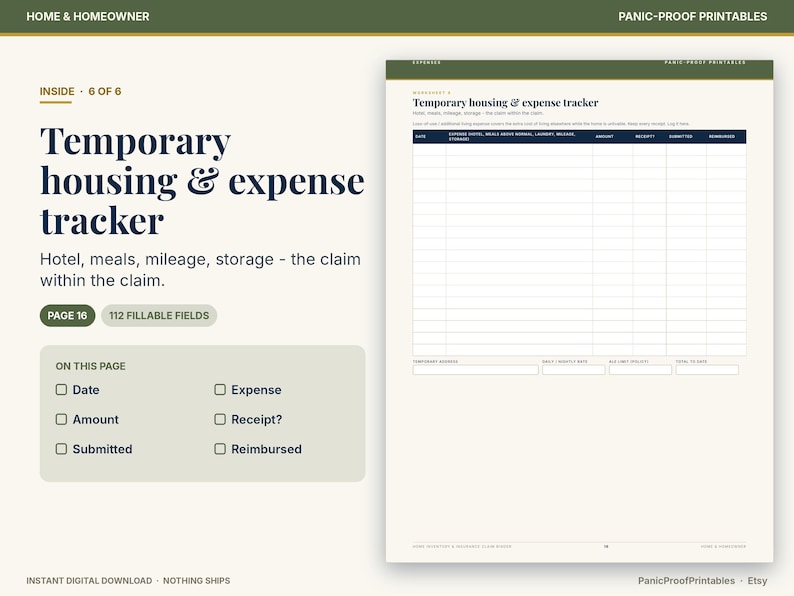Click the INSIDE · 6 OF 6 label

coord(81,91)
